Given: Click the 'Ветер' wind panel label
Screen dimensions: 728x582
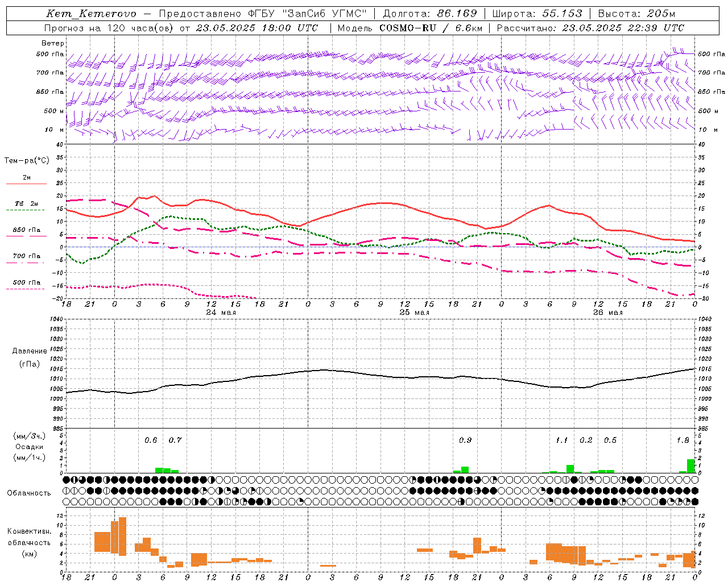Looking at the screenshot, I should click(x=53, y=43).
